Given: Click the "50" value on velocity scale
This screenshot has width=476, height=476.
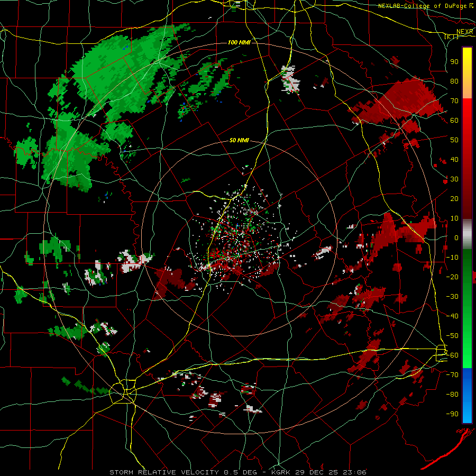Looking at the screenshot, I should [x=454, y=140].
